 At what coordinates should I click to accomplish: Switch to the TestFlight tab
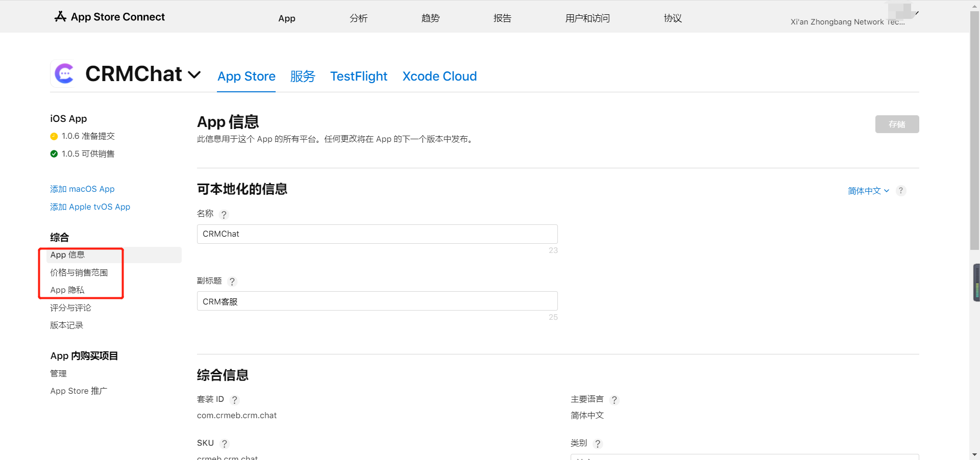[358, 76]
